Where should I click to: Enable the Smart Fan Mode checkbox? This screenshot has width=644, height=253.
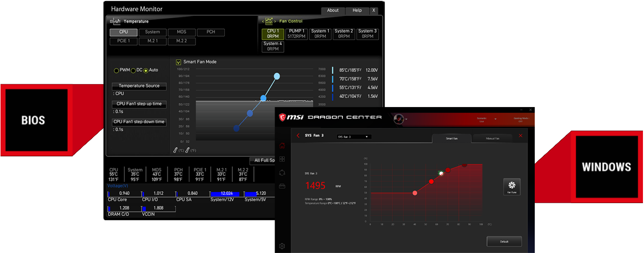[x=178, y=62]
